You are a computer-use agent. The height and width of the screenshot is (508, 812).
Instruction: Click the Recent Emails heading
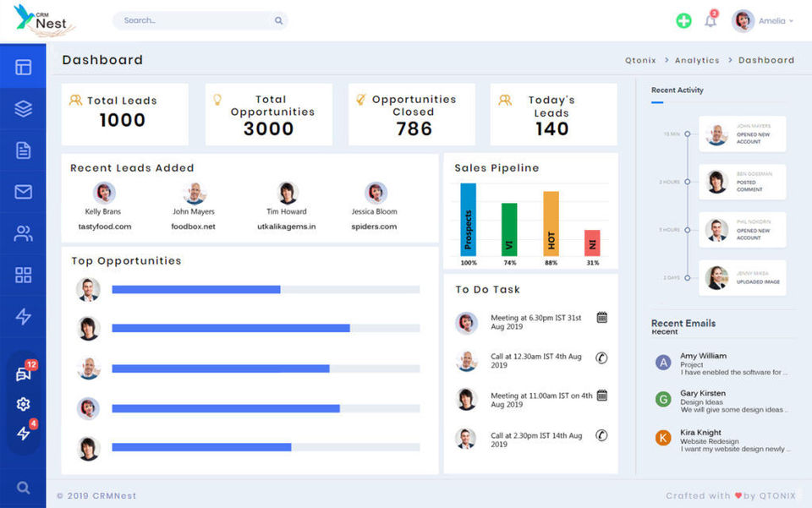(x=683, y=324)
